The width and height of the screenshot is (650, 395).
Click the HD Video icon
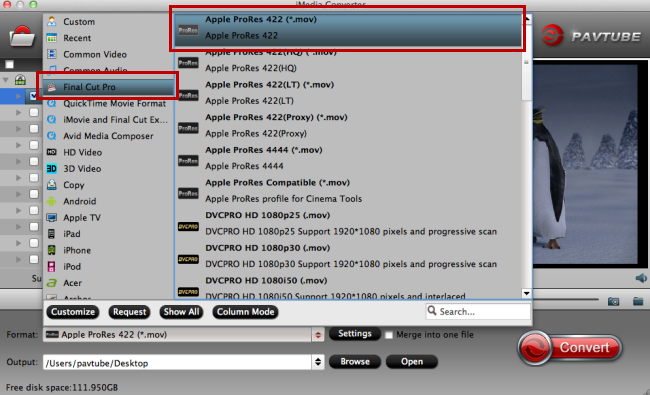52,152
